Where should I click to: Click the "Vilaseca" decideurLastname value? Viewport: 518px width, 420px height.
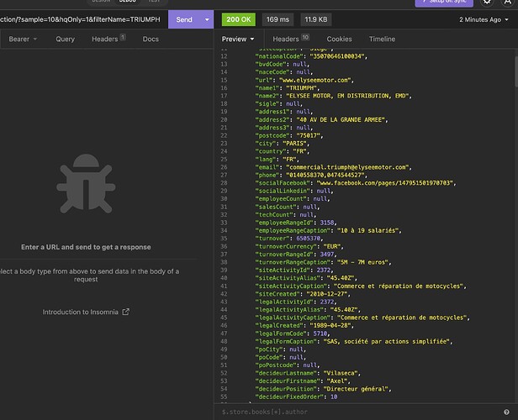tap(341, 373)
